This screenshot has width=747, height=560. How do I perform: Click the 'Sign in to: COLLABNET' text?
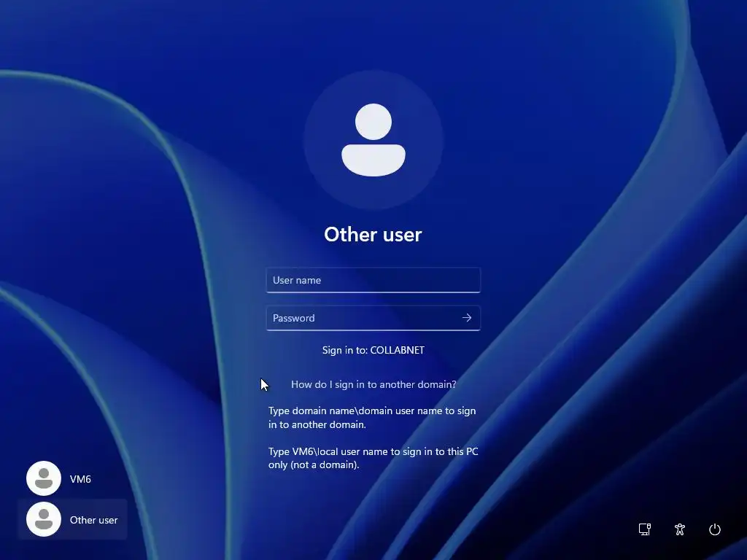(x=373, y=350)
